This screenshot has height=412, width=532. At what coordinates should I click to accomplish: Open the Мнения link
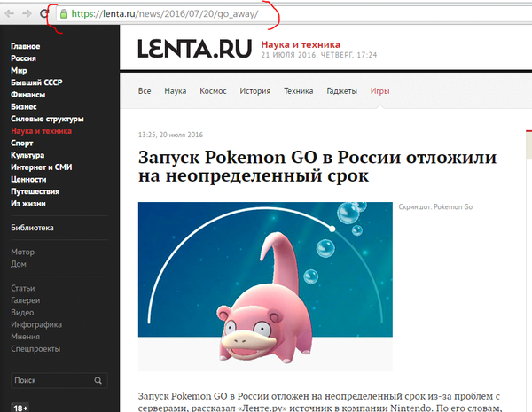coord(26,337)
